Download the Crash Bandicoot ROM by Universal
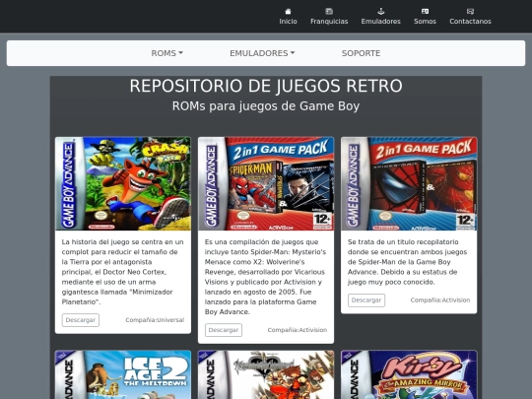 81,320
